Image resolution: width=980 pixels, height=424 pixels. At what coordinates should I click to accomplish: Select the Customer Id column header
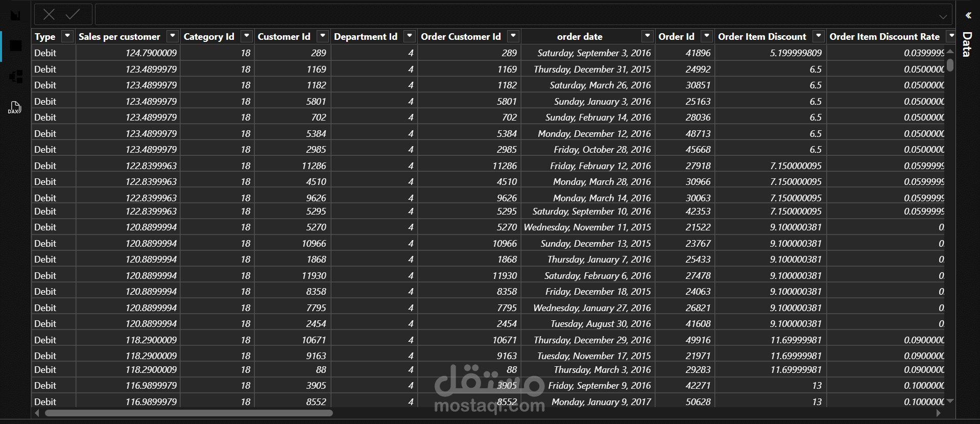(x=283, y=37)
